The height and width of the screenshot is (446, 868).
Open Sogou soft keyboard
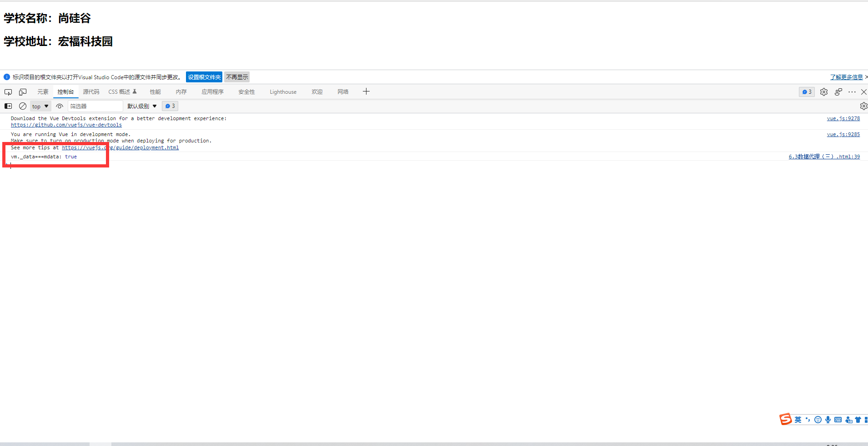pos(838,419)
